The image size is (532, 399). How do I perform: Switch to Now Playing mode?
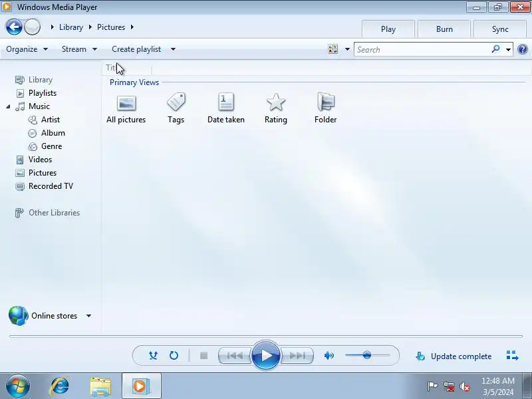[x=512, y=356]
